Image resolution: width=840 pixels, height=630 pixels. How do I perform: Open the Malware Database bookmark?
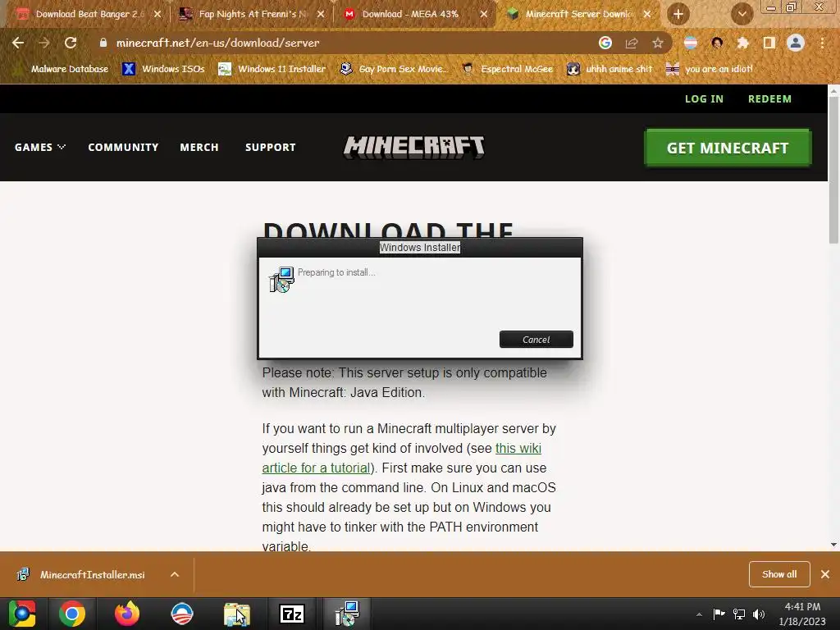click(x=60, y=69)
